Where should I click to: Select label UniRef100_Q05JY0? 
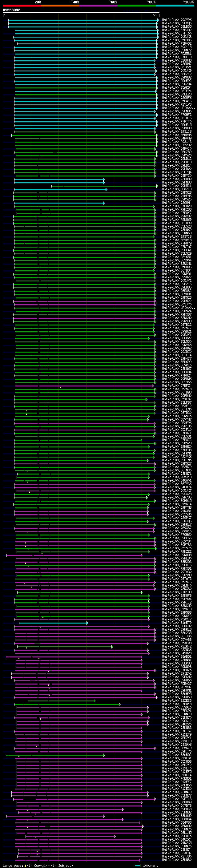tap(177, 304)
